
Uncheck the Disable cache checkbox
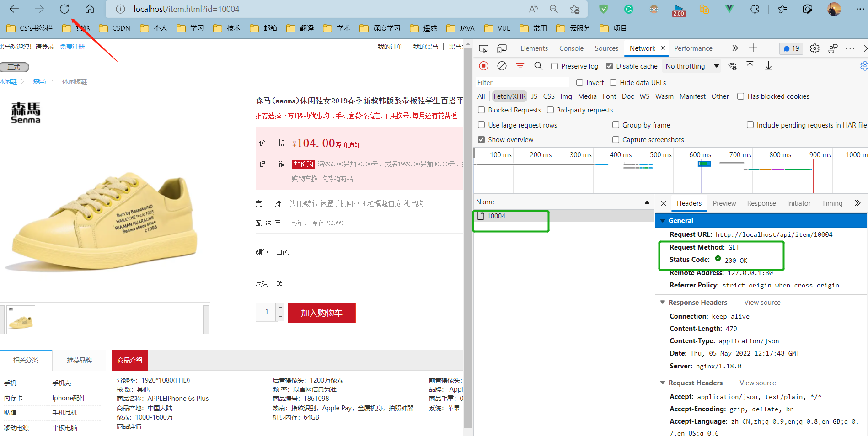[609, 66]
